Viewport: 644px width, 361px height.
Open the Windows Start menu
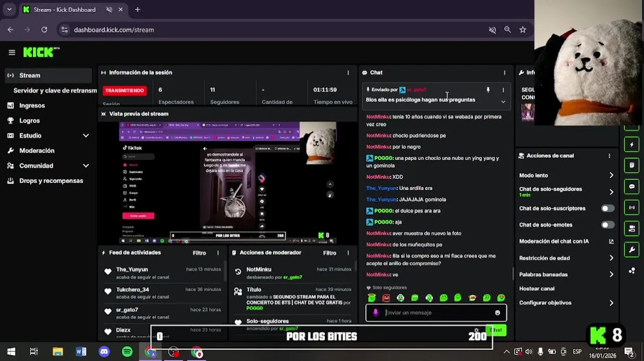click(x=11, y=352)
